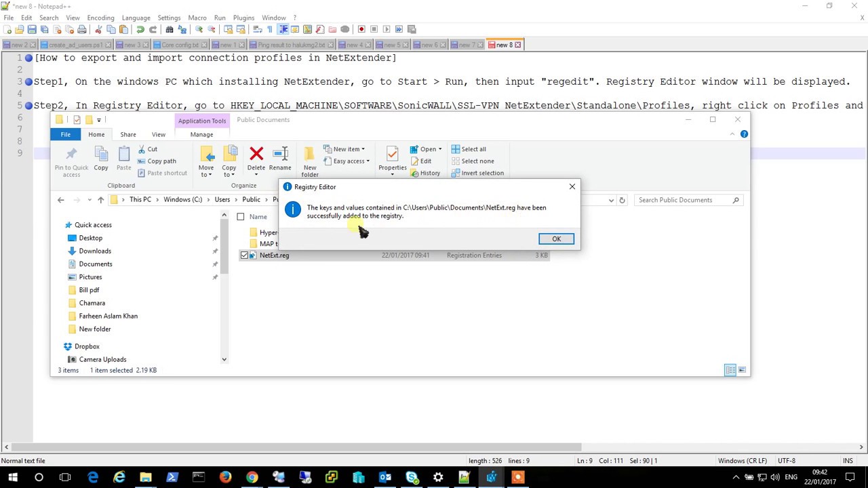Screen dimensions: 868x488
Task: Click the Notepad++ Find binoculars icon
Action: [170, 29]
